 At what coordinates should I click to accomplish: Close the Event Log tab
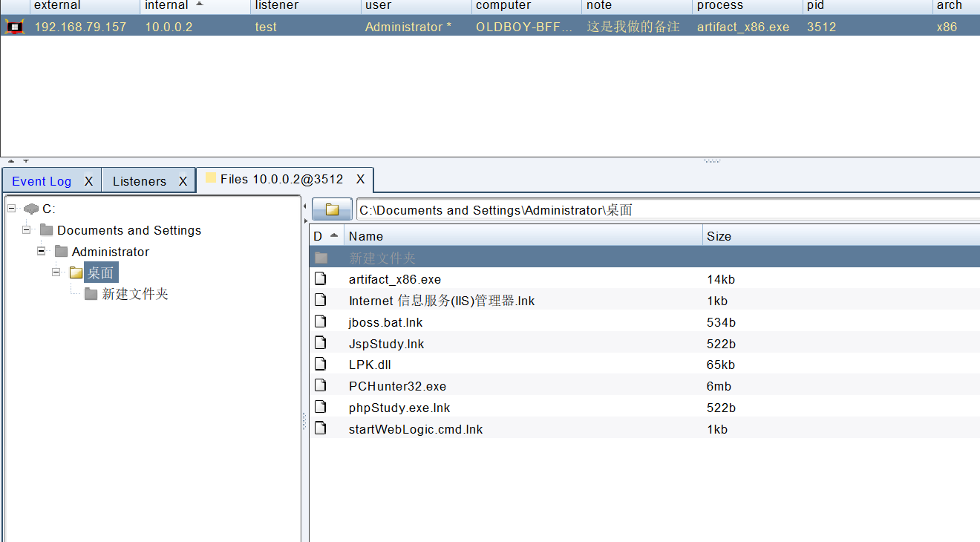tap(88, 181)
